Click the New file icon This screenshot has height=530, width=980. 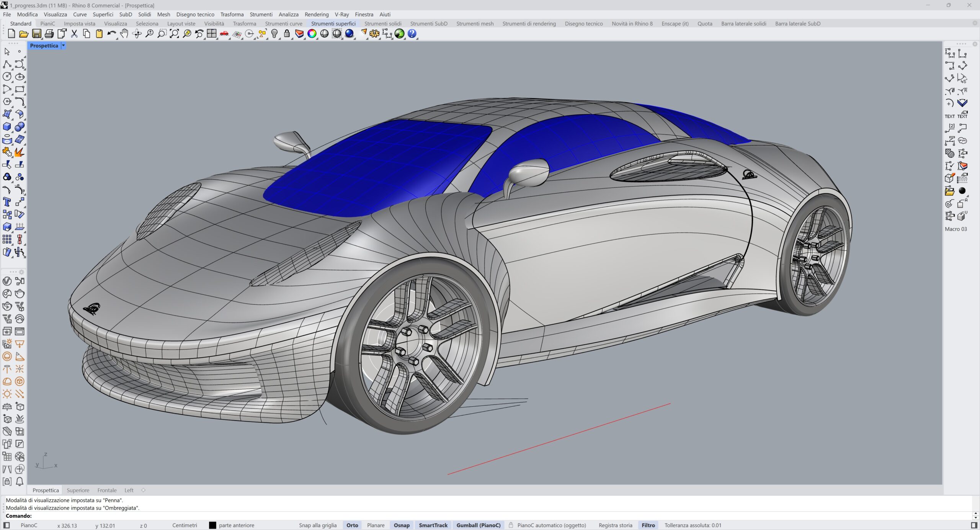click(x=11, y=34)
